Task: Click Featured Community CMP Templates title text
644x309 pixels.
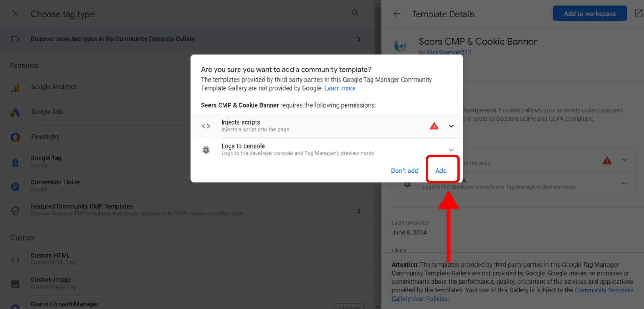Action: click(82, 206)
